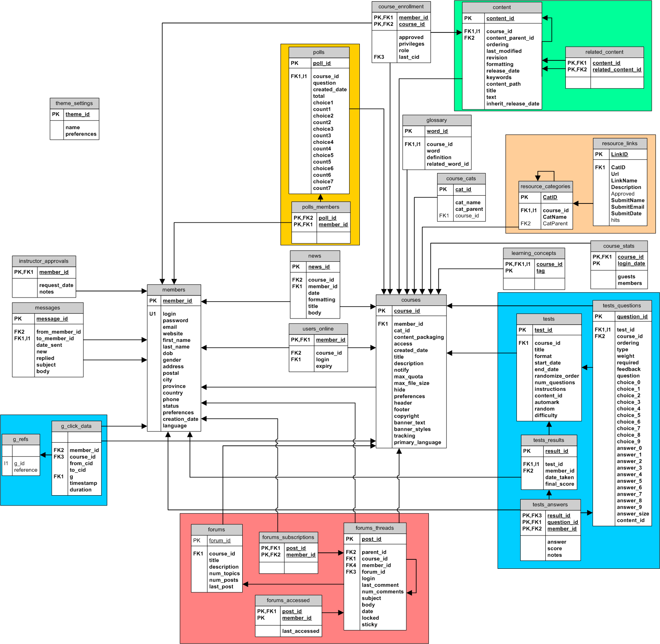Image resolution: width=660 pixels, height=644 pixels.
Task: Click the polls table header
Action: pos(319,52)
